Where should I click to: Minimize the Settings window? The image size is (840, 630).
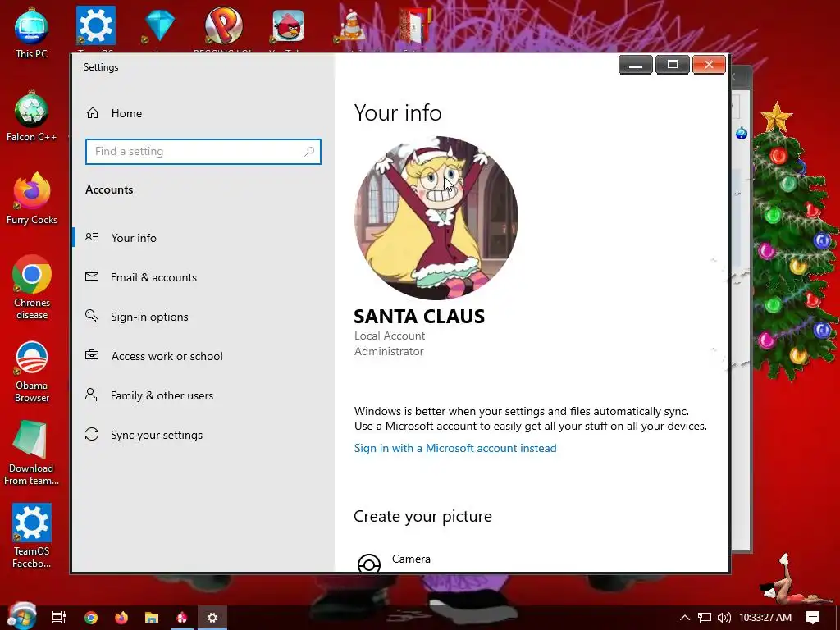(636, 65)
